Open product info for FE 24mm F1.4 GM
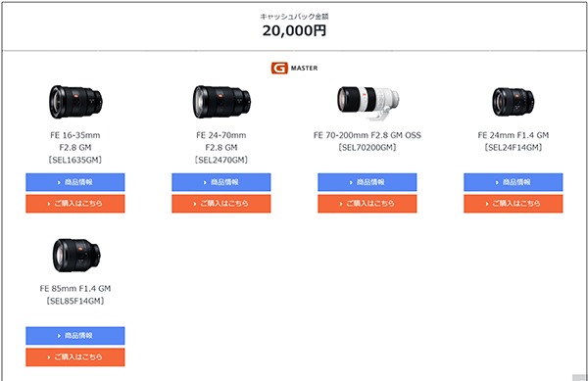The width and height of the screenshot is (588, 381). [513, 182]
